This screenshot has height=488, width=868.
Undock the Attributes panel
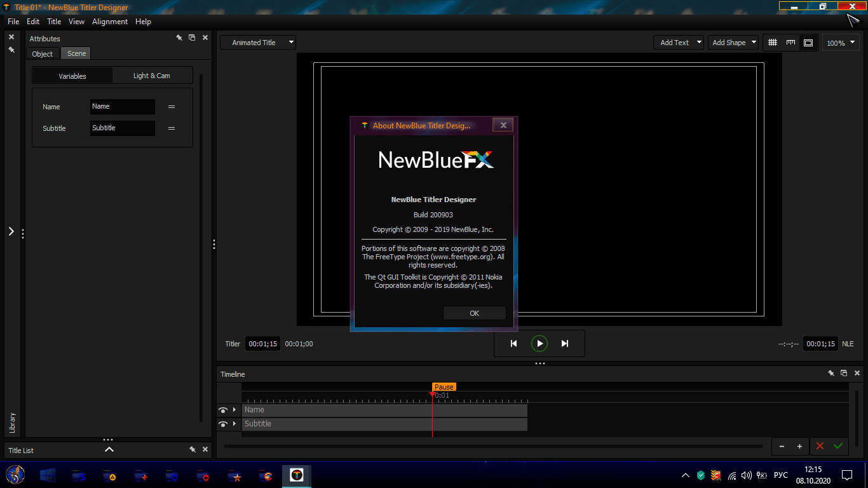click(193, 38)
